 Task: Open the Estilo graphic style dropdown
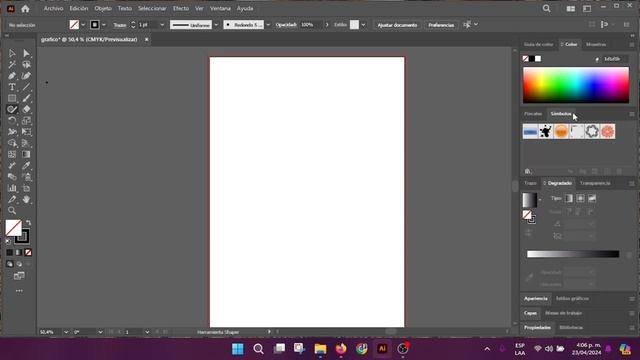363,25
